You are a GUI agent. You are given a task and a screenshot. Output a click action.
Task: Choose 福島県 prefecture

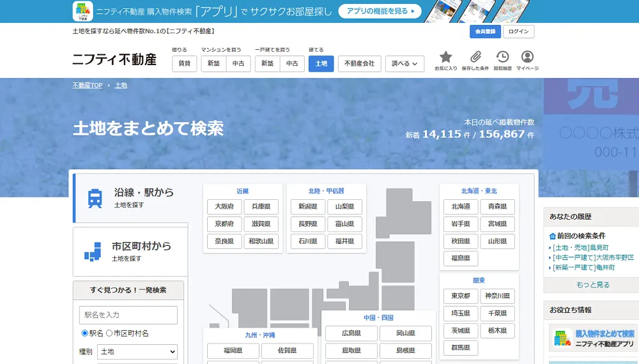pyautogui.click(x=461, y=258)
